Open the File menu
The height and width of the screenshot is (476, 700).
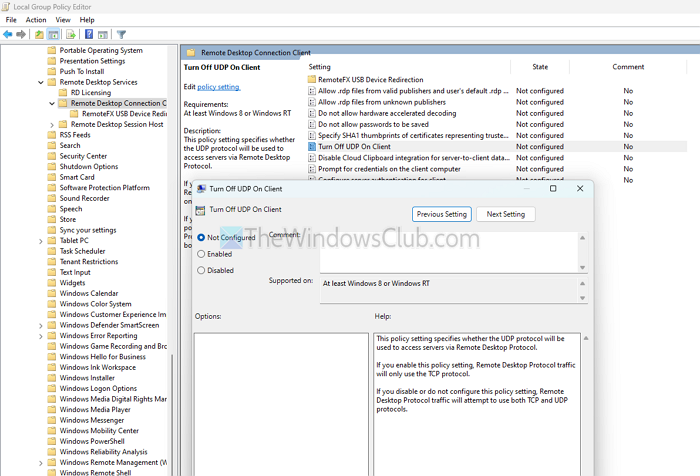11,20
